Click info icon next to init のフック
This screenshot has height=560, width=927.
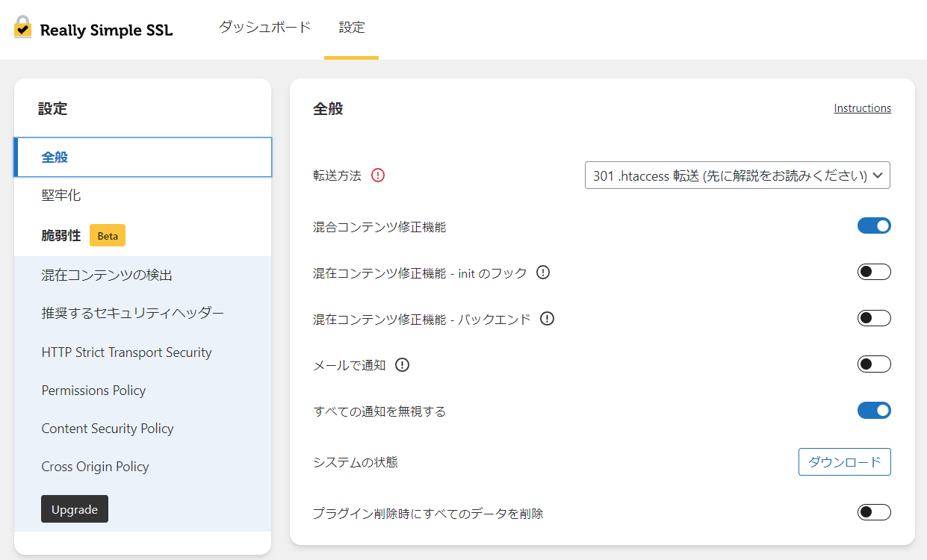point(543,273)
